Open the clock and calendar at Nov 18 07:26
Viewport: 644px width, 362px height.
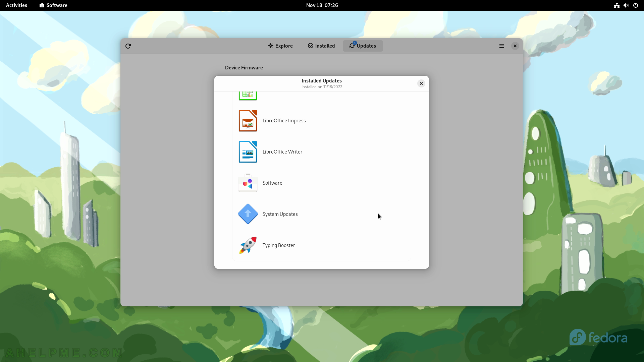point(322,5)
